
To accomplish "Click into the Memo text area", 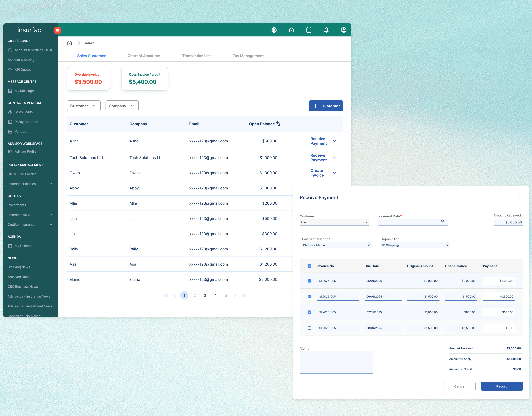I will (336, 362).
